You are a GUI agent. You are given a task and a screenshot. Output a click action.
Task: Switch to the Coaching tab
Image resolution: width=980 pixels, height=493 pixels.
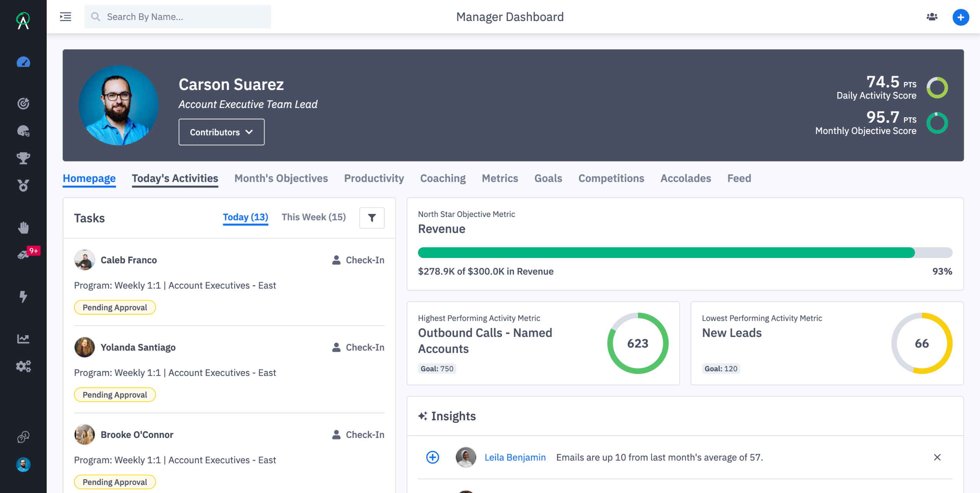pyautogui.click(x=443, y=178)
